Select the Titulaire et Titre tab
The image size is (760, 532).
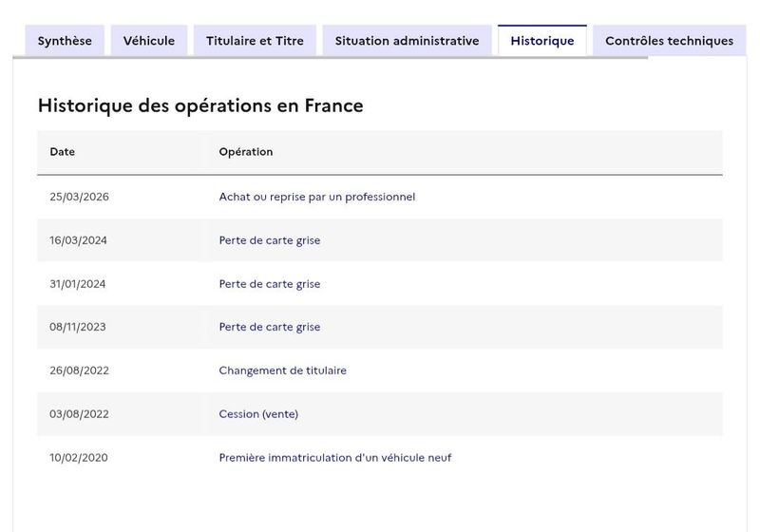coord(255,41)
